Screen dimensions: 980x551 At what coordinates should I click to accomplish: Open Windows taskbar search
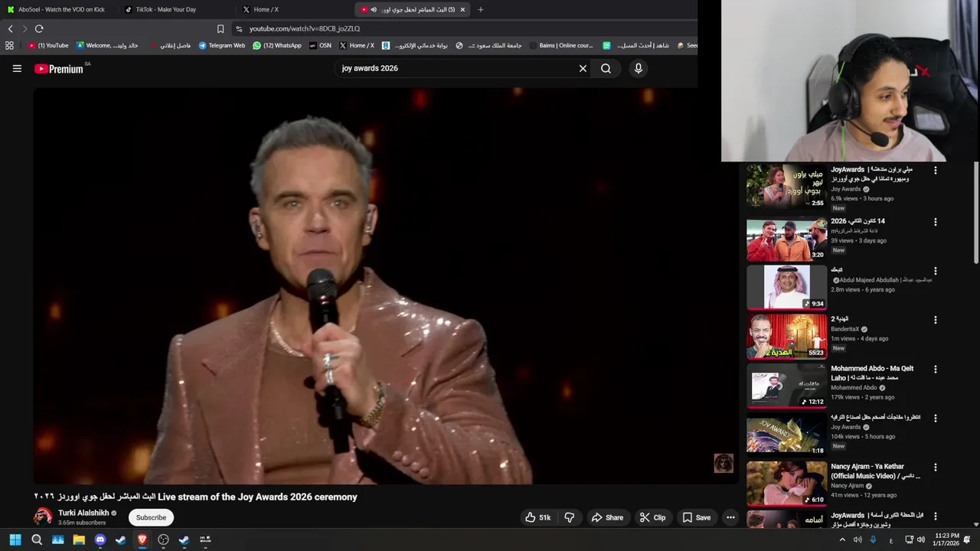pyautogui.click(x=37, y=540)
